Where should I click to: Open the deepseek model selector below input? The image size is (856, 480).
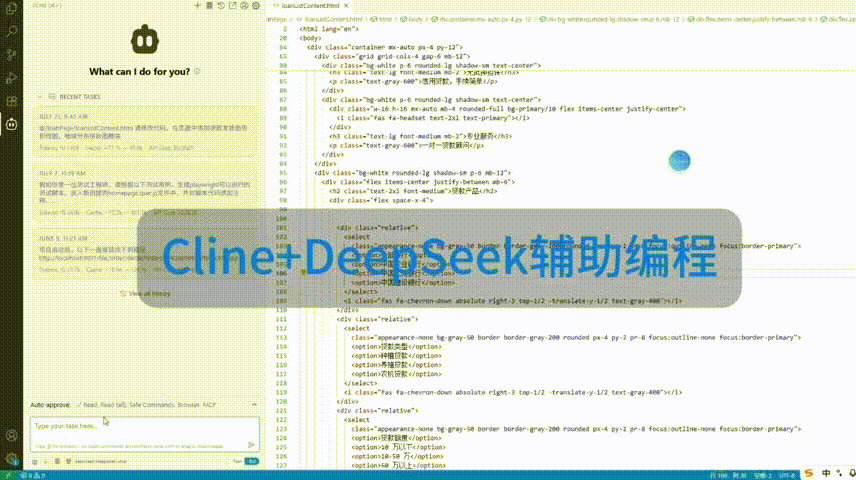(x=101, y=461)
